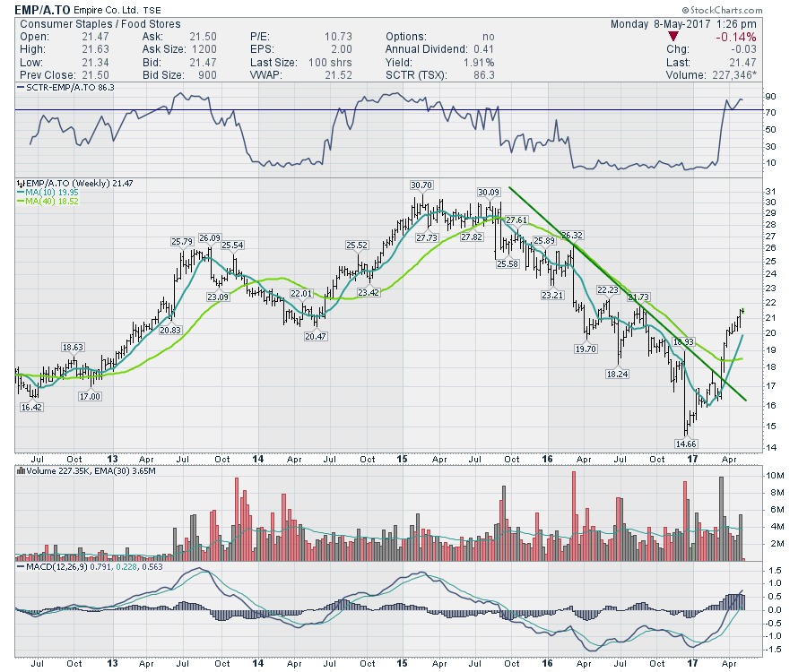Viewport: 807px width, 672px height.
Task: Click the 17.00 price label
Action: pos(90,396)
